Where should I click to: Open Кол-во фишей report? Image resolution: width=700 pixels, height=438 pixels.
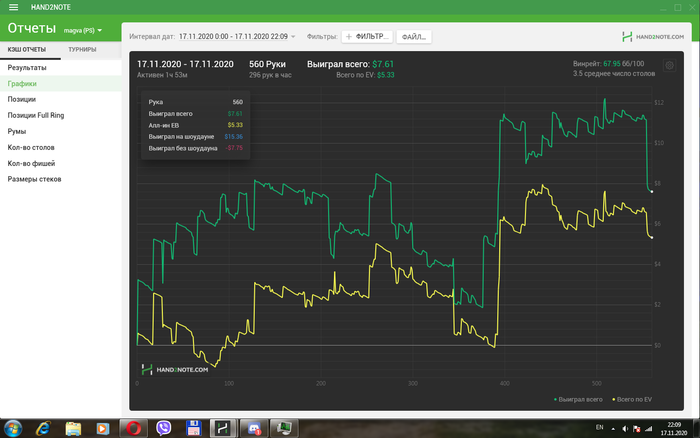point(61,163)
